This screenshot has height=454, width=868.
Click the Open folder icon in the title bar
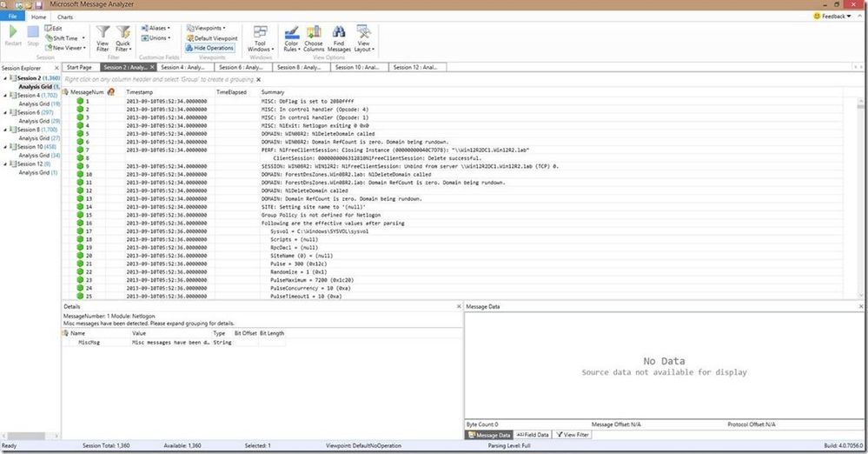[28, 4]
